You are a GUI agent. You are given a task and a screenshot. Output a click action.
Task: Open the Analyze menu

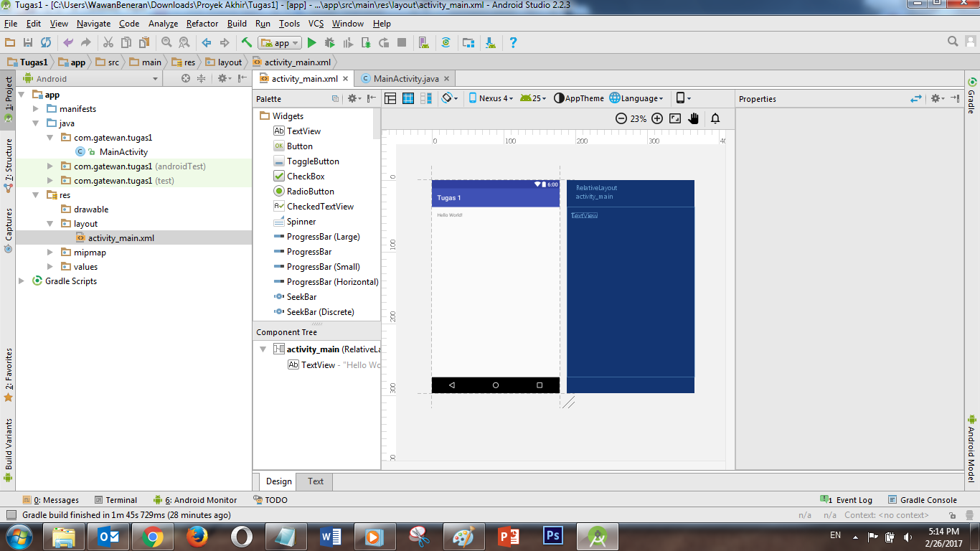[x=163, y=24]
